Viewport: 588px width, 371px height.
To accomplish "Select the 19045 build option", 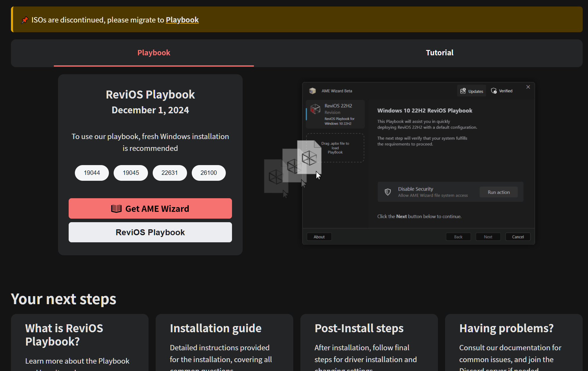I will tap(131, 173).
